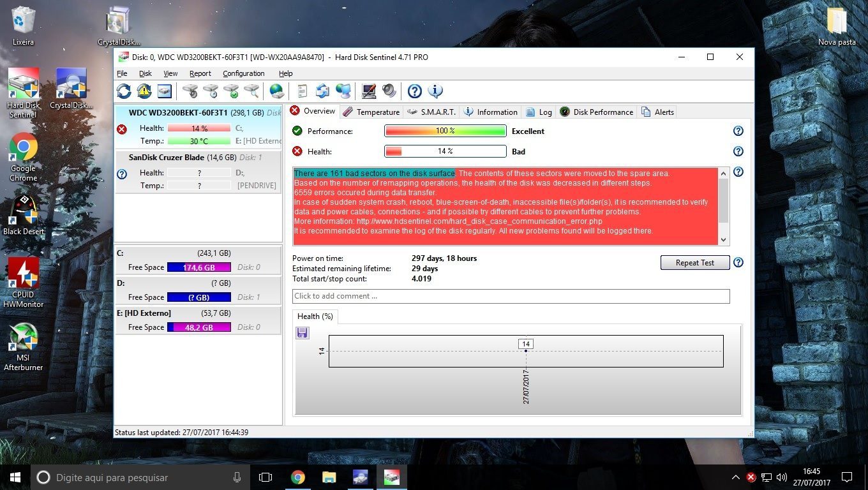Viewport: 868px width, 490px height.
Task: Click the info bubble about toolbar icon
Action: [435, 91]
